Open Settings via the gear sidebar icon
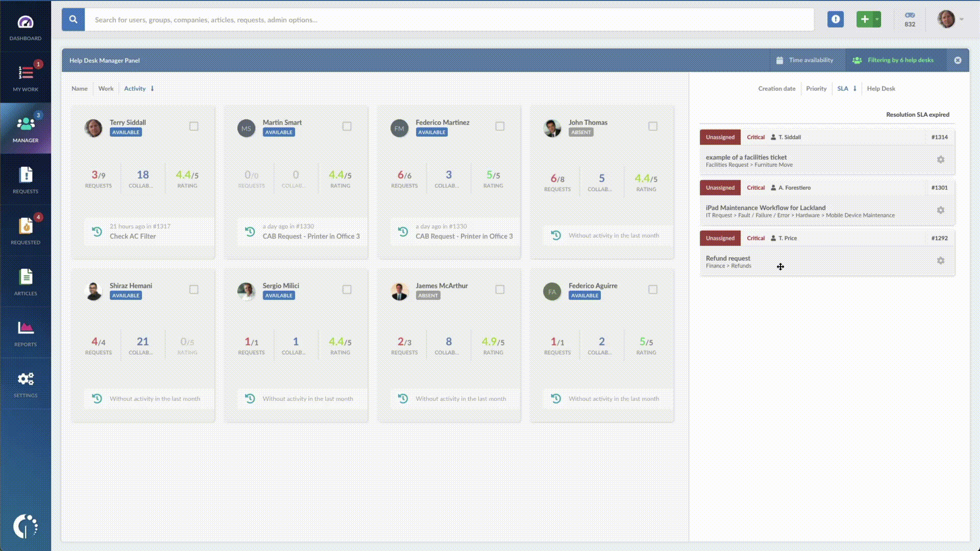980x551 pixels. pos(25,380)
